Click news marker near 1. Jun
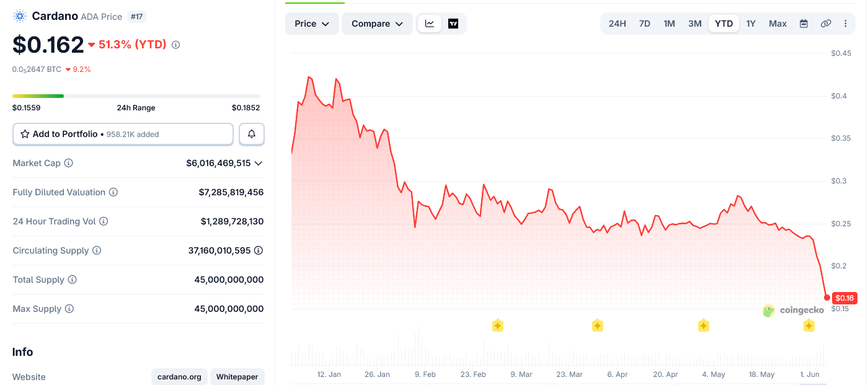 (x=808, y=325)
